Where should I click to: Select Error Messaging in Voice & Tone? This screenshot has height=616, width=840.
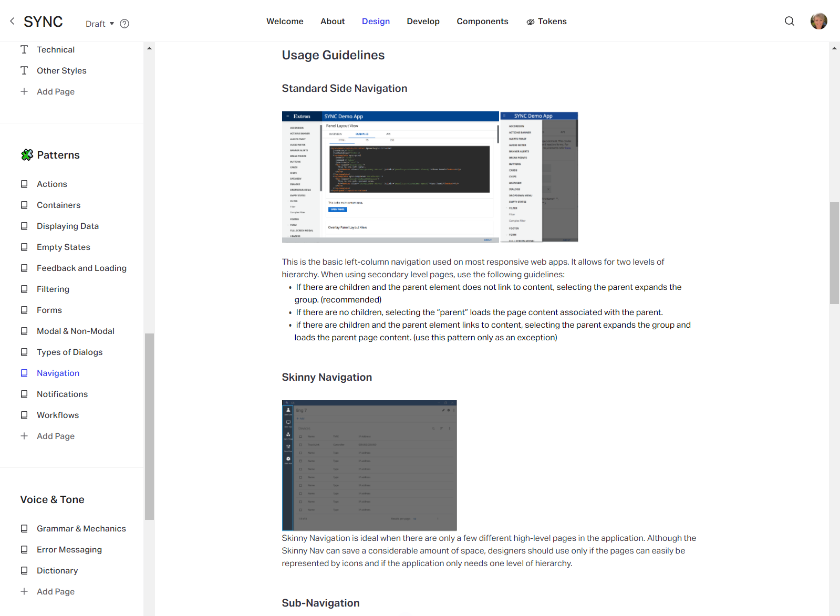(69, 549)
